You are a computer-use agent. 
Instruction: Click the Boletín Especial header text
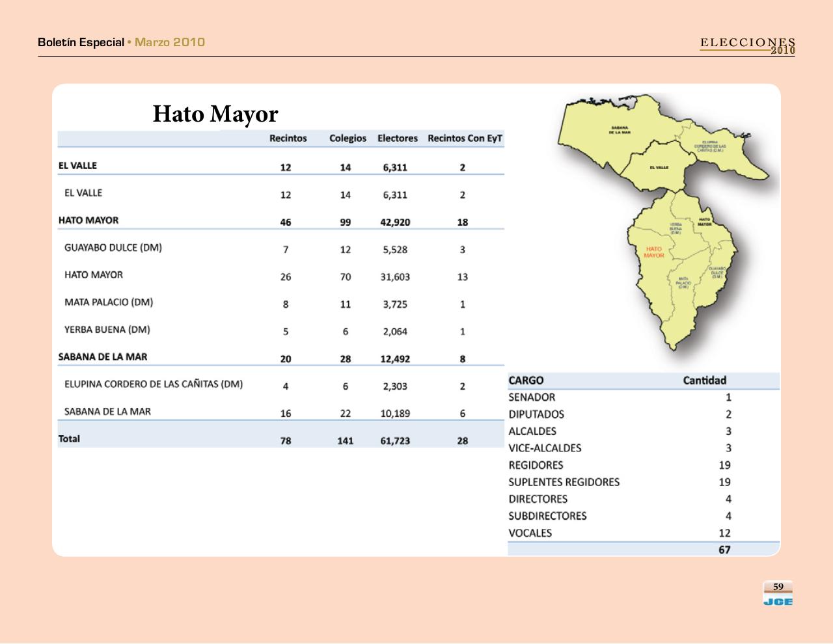click(81, 42)
